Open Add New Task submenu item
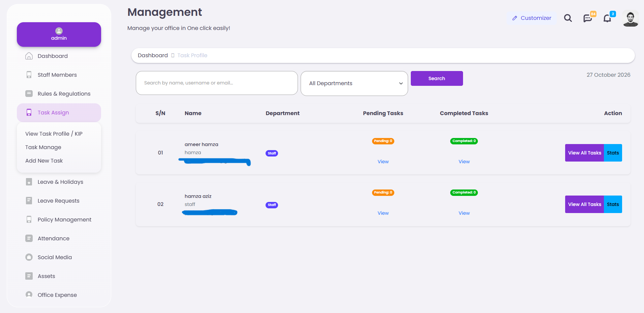The width and height of the screenshot is (644, 313). [x=44, y=161]
